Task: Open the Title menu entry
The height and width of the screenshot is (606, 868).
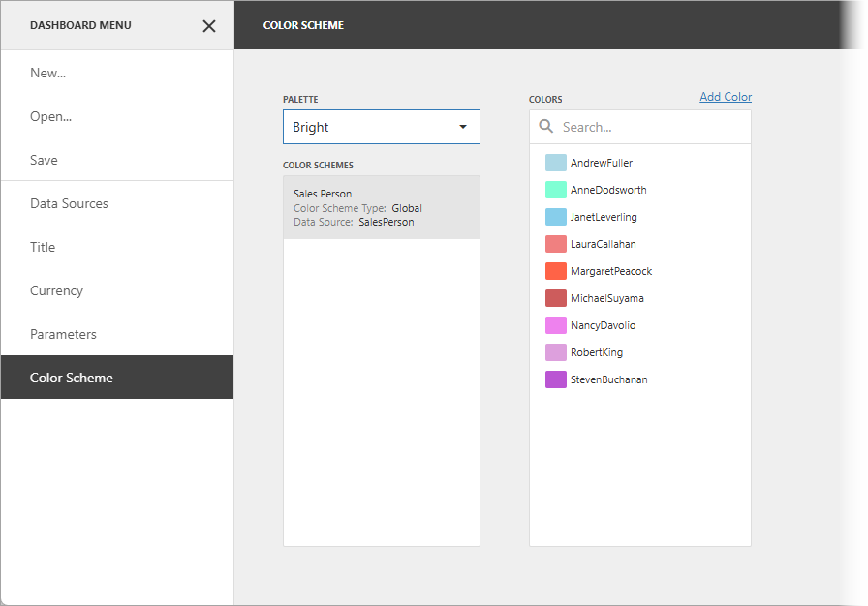Action: coord(117,247)
